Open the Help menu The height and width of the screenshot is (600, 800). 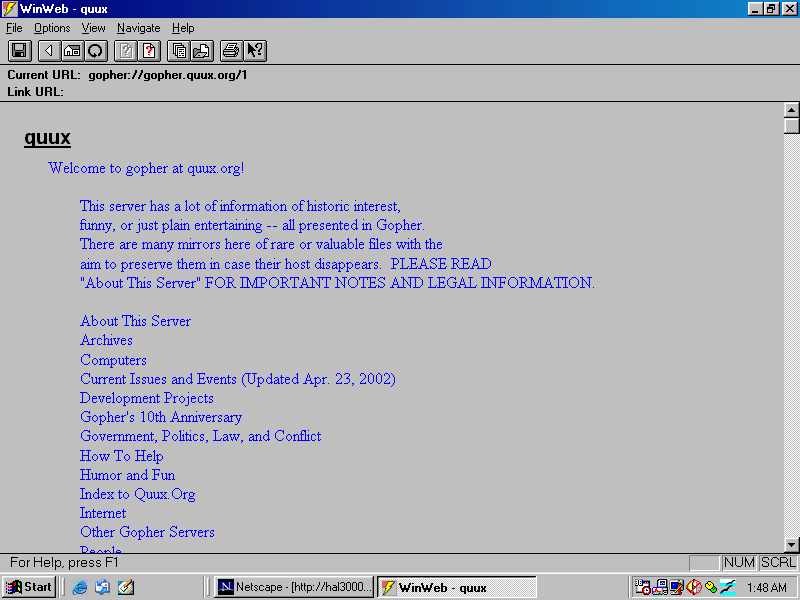183,28
